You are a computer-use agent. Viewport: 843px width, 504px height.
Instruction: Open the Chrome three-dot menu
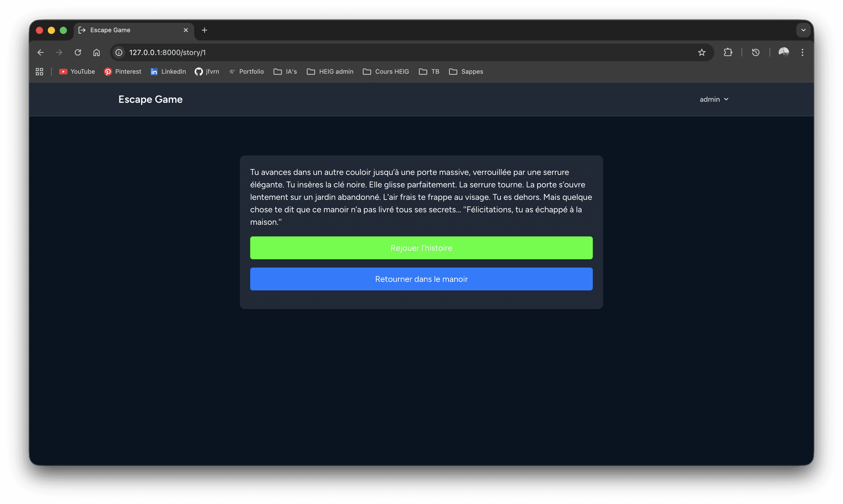803,52
